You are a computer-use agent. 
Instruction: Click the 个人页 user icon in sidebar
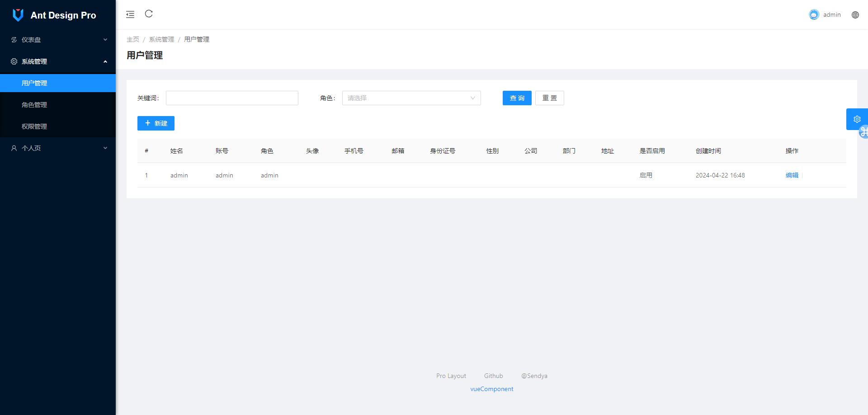tap(14, 148)
